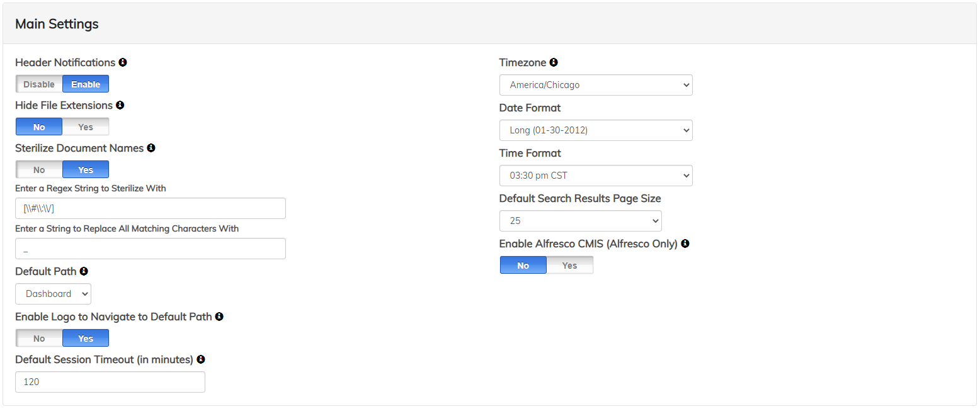Click the Sterilize Document Names info icon
The height and width of the screenshot is (409, 980).
point(151,148)
